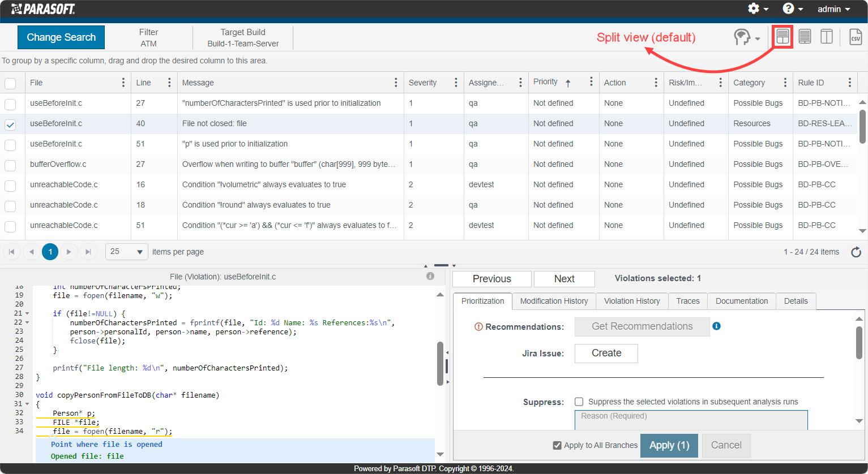This screenshot has width=868, height=474.
Task: Go to the next page of results
Action: (69, 252)
